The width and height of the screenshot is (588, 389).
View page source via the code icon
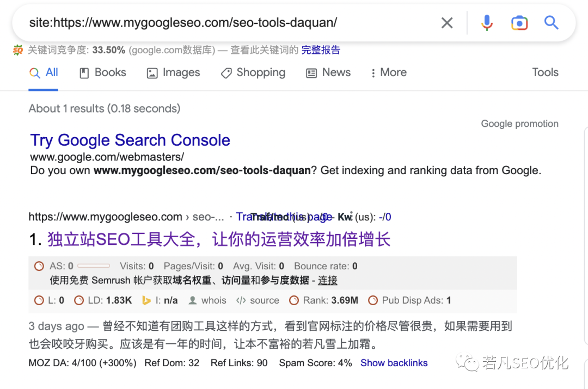tap(241, 300)
